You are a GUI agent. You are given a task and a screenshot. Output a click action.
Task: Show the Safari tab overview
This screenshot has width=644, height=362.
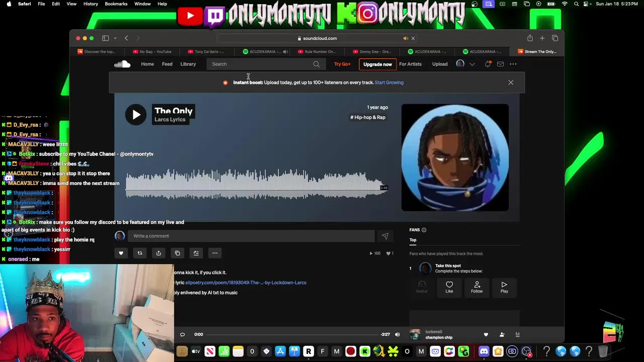click(x=555, y=38)
